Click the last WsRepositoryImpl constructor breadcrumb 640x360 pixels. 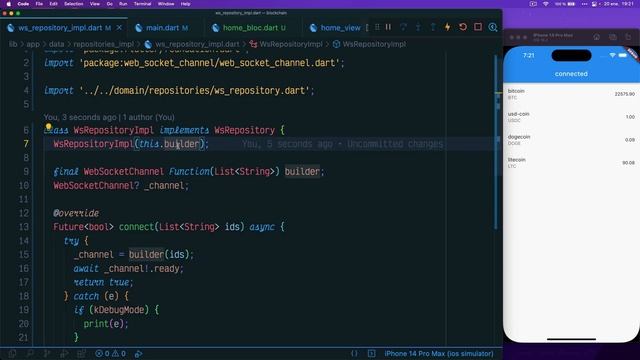[x=369, y=44]
